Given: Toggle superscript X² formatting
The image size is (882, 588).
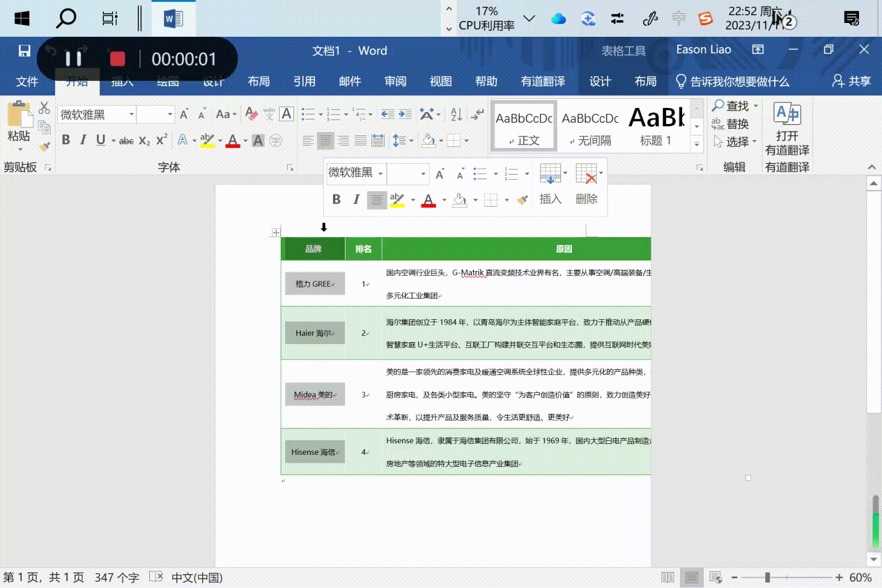Looking at the screenshot, I should click(162, 140).
